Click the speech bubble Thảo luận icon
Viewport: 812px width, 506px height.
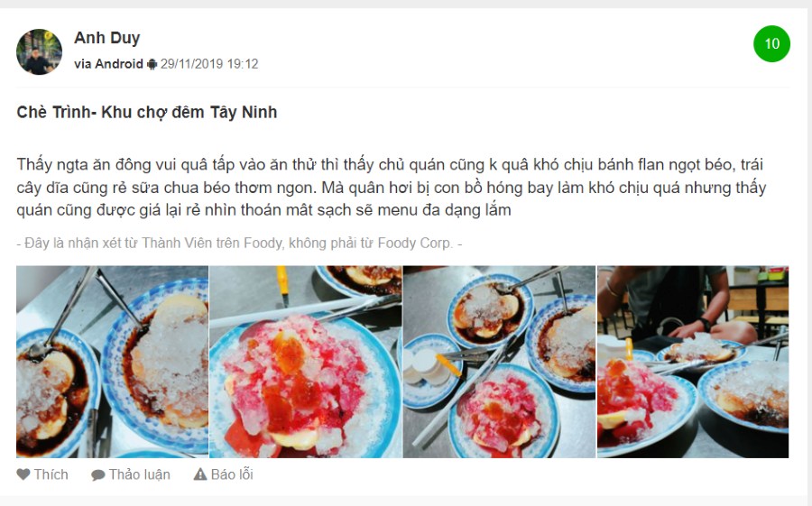(97, 475)
